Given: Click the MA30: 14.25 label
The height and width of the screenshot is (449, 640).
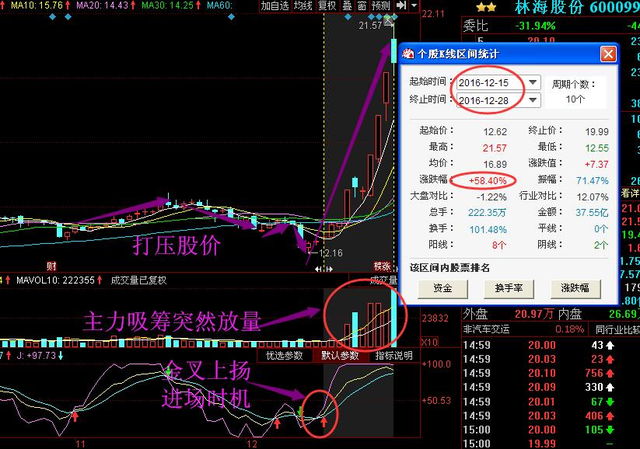Looking at the screenshot, I should (167, 5).
